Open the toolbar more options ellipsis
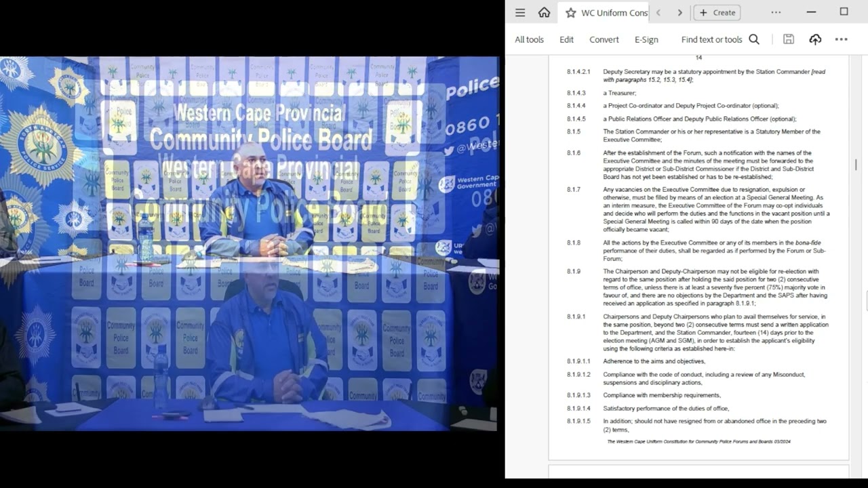The image size is (868, 488). point(842,39)
